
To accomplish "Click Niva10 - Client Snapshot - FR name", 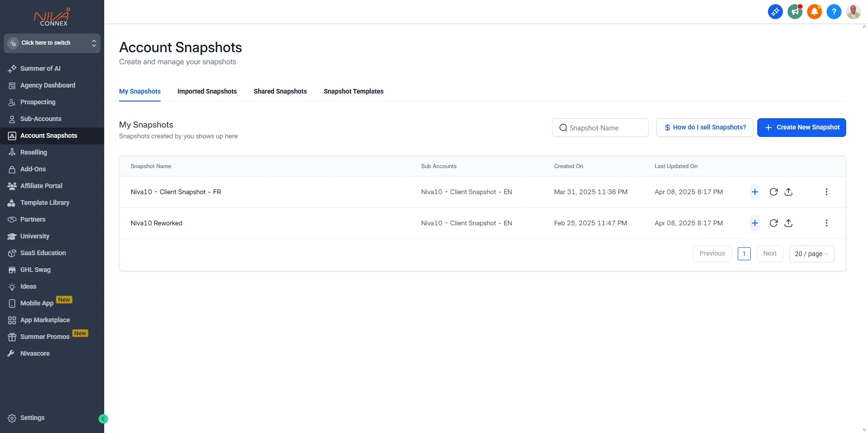I will tap(176, 192).
